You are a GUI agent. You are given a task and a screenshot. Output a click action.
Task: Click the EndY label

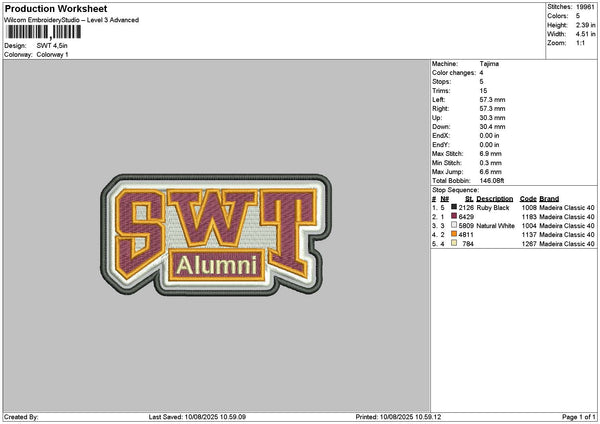(x=441, y=145)
